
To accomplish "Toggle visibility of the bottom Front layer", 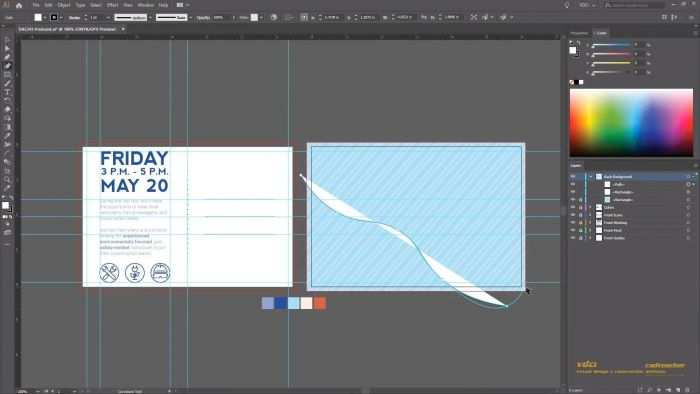I will [573, 238].
